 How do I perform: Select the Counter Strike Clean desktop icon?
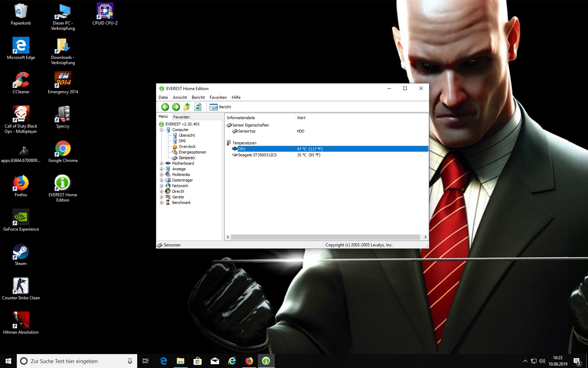[x=21, y=289]
